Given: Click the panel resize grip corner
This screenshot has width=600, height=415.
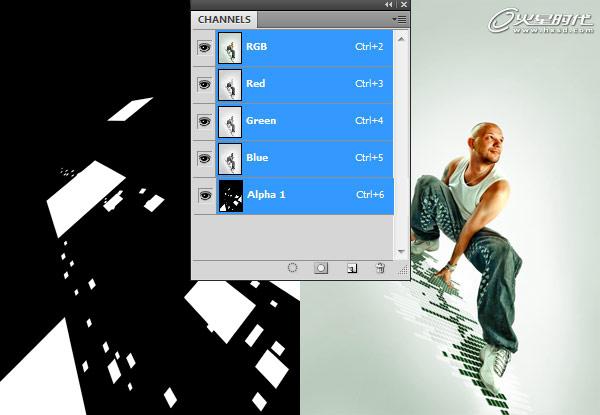Looking at the screenshot, I should click(403, 270).
